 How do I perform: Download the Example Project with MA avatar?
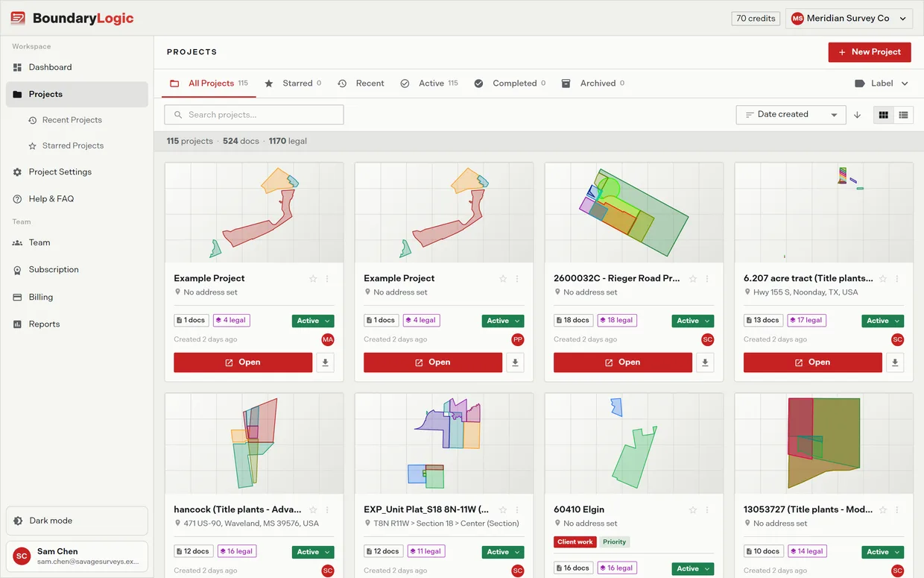[326, 362]
